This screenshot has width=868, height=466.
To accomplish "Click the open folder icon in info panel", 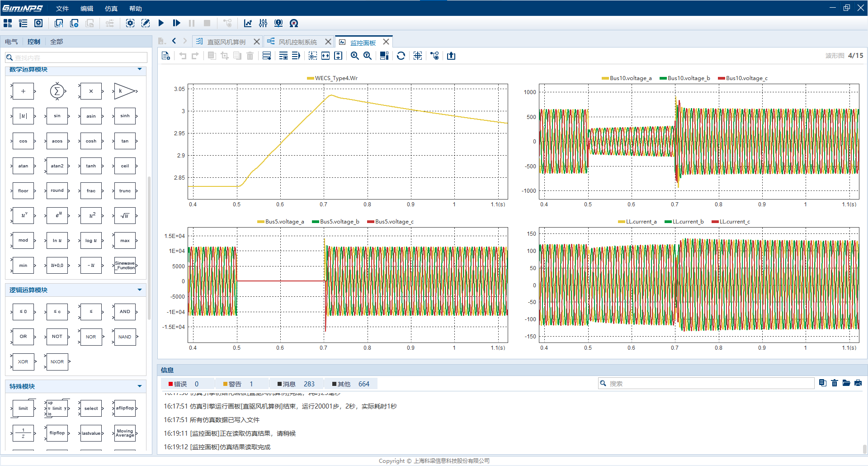I will pyautogui.click(x=846, y=383).
